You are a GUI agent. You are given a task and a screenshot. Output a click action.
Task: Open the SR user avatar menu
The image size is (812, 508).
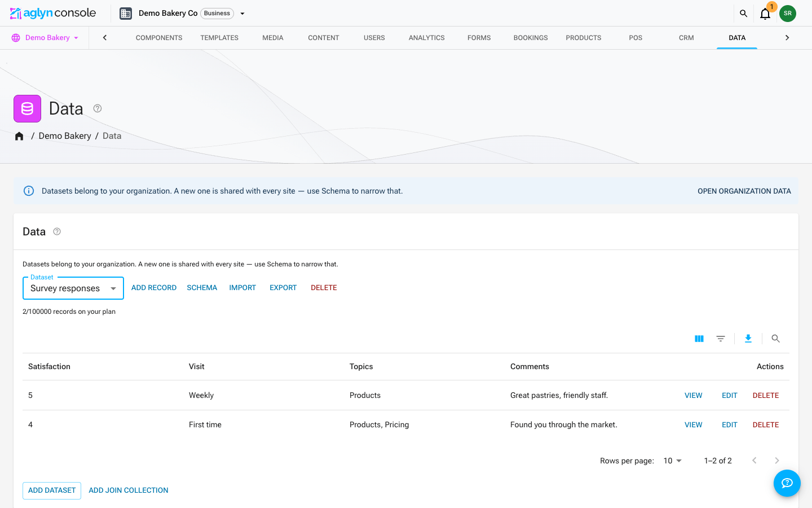(x=788, y=14)
